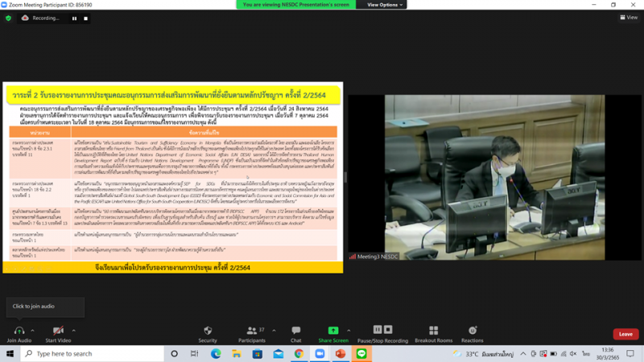Open File Explorer from taskbar
The image size is (644, 362).
(x=237, y=353)
